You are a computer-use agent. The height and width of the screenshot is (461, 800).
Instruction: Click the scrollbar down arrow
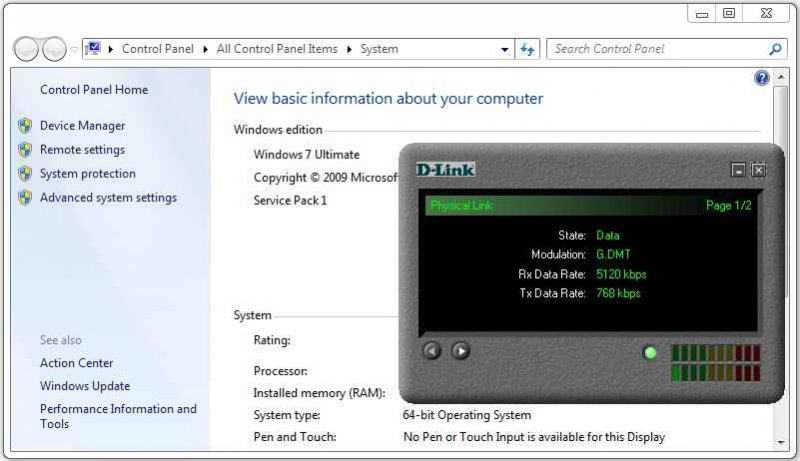tap(781, 443)
